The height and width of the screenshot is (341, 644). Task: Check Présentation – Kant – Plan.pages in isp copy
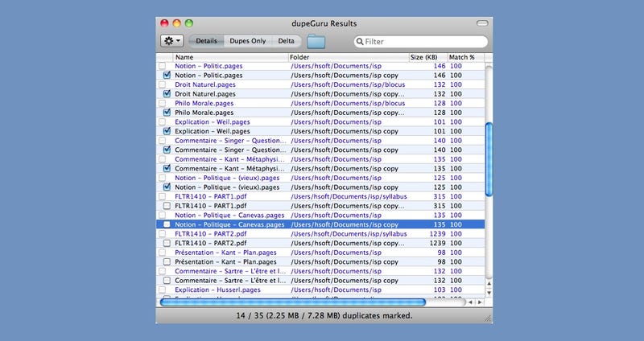(x=167, y=262)
